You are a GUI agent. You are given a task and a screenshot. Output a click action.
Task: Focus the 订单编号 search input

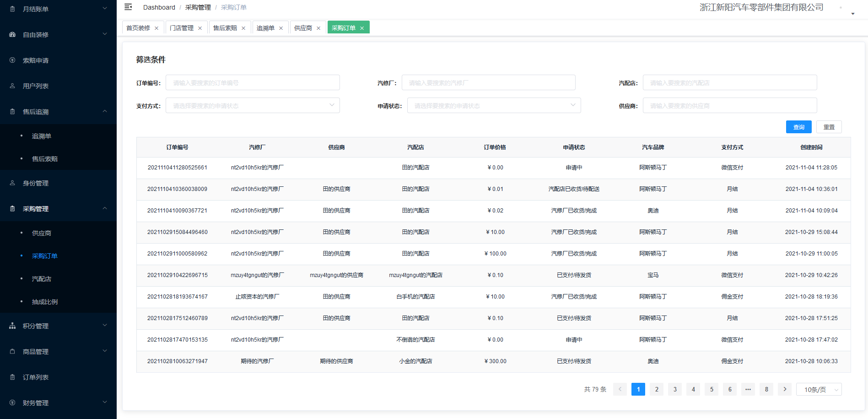[x=253, y=82]
